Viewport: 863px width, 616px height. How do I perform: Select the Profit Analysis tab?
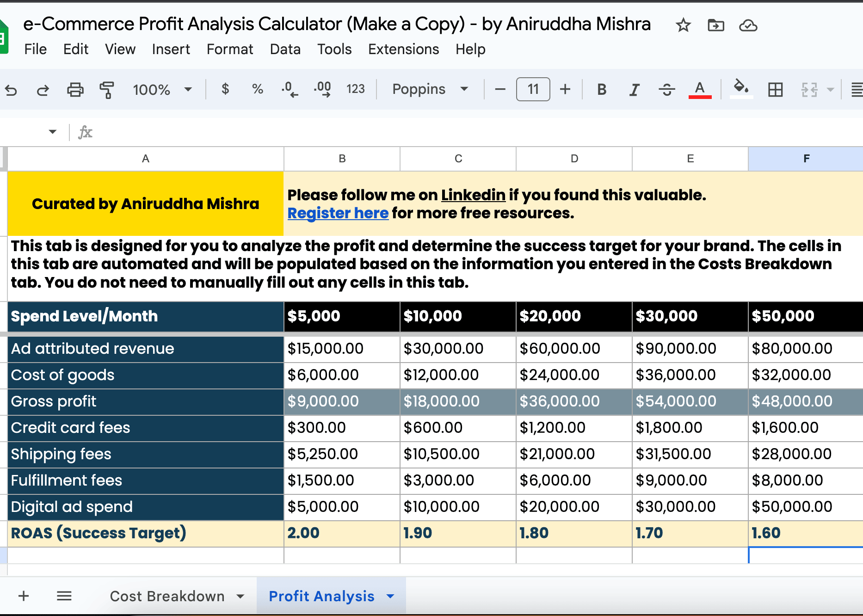(321, 596)
